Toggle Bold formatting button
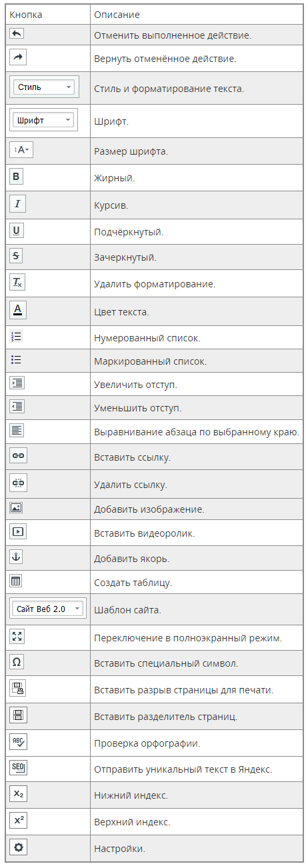 (17, 177)
